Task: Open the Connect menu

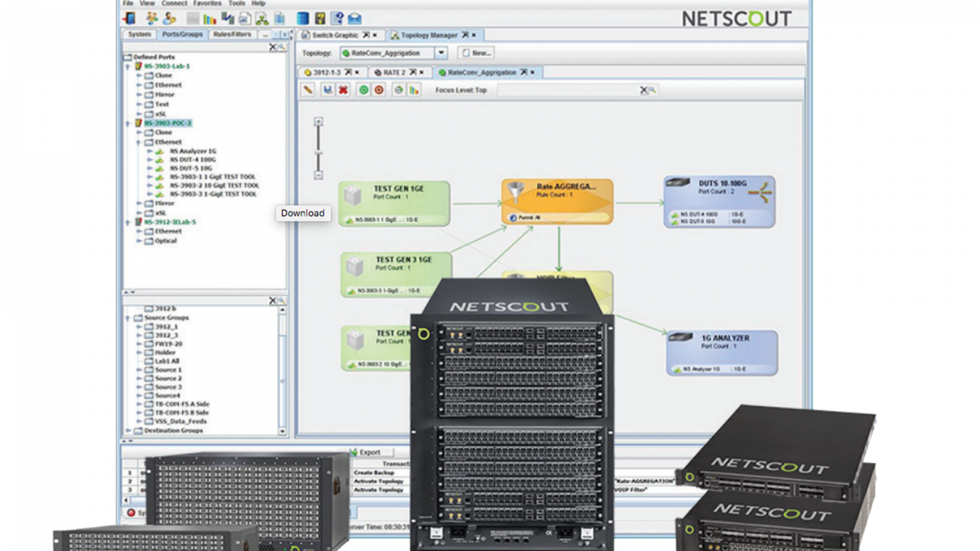Action: (174, 3)
